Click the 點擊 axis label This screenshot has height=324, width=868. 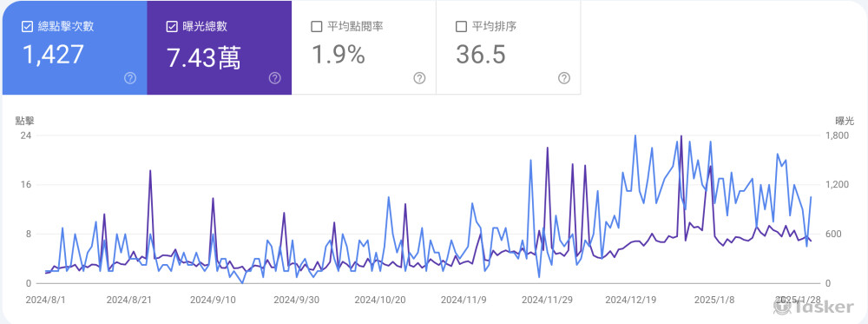coord(25,120)
